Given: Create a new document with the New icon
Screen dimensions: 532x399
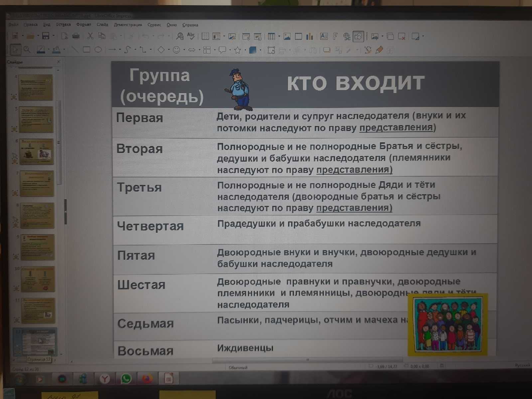Looking at the screenshot, I should point(15,36).
